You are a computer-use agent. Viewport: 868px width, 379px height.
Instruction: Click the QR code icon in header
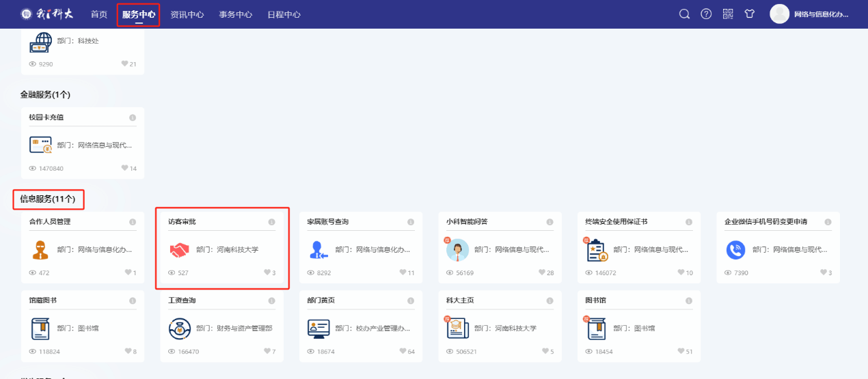coord(728,14)
